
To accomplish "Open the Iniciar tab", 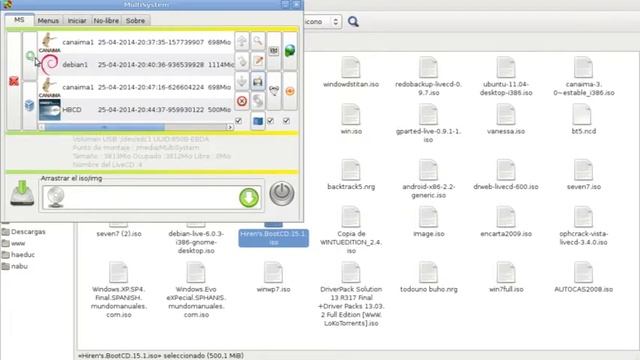I will (x=77, y=20).
